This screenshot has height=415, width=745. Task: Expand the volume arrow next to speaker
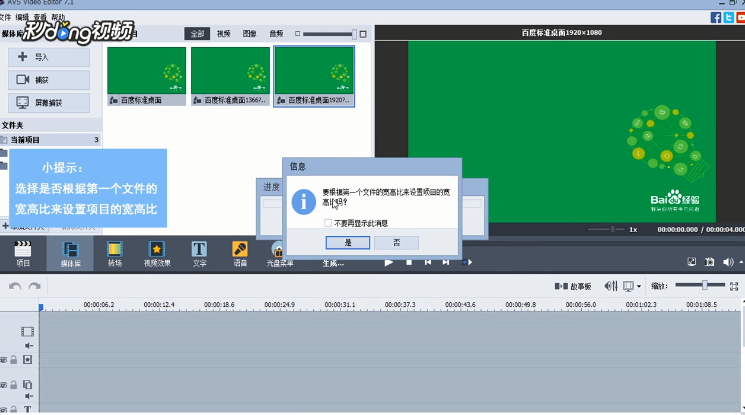click(741, 262)
